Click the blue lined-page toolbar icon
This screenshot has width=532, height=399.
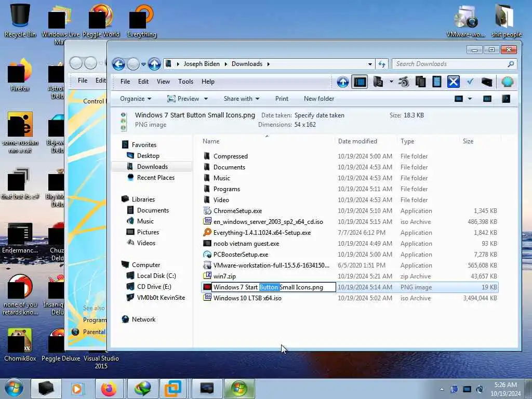click(x=436, y=82)
